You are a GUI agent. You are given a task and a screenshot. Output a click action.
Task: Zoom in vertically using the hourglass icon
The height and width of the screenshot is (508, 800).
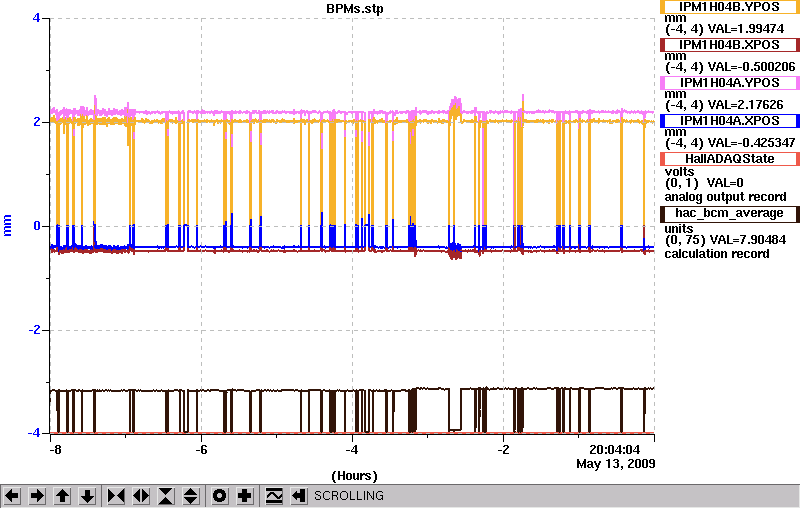coord(166,496)
